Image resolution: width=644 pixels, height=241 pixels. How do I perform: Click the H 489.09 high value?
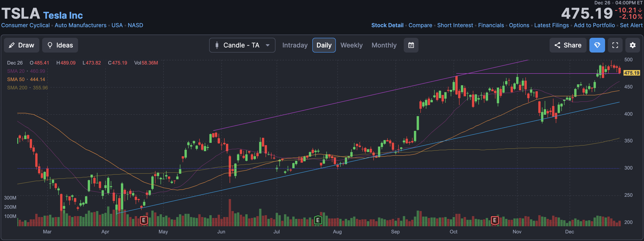[x=66, y=63]
